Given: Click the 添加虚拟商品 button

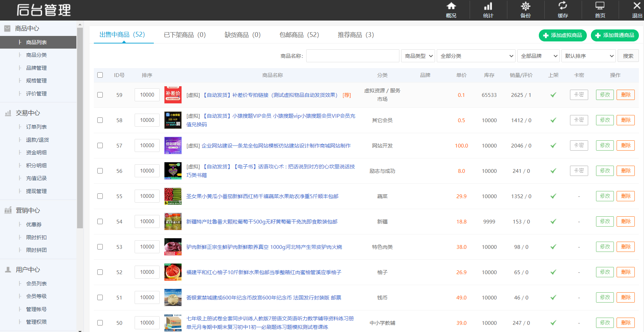Looking at the screenshot, I should coord(562,35).
